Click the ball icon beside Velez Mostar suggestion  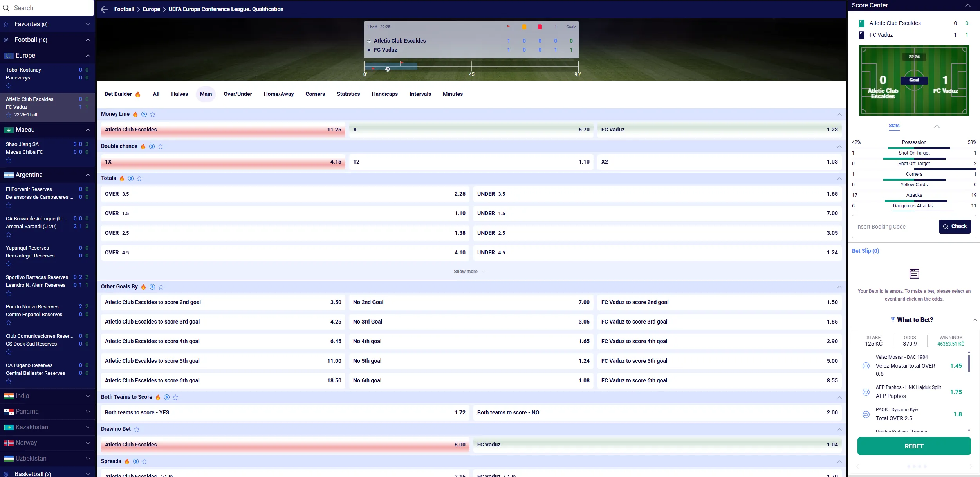click(866, 366)
